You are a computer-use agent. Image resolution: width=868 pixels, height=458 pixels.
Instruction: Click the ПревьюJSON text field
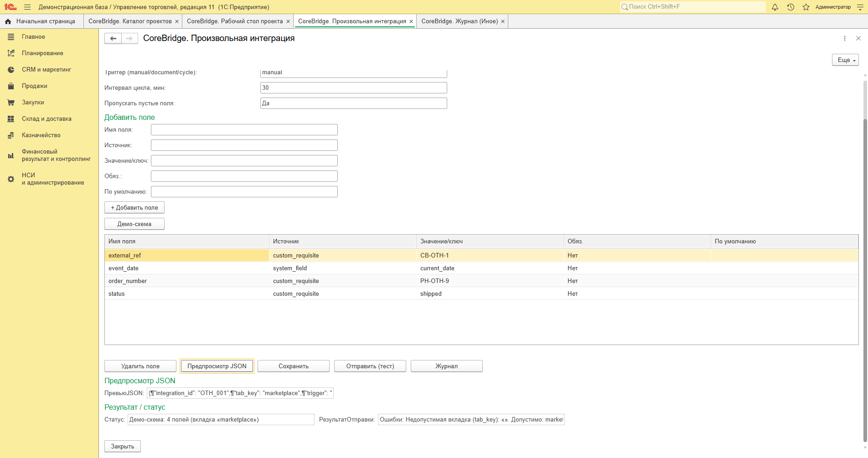coord(240,393)
